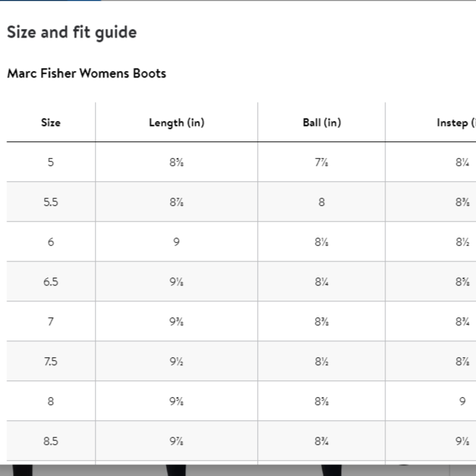Screen dimensions: 476x476
Task: Click the Ball (in) column header
Action: click(x=322, y=122)
